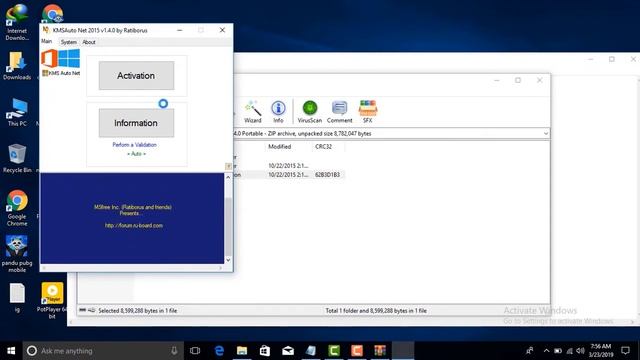640x360 pixels.
Task: Run VirusScan in WinRAR
Action: point(310,111)
